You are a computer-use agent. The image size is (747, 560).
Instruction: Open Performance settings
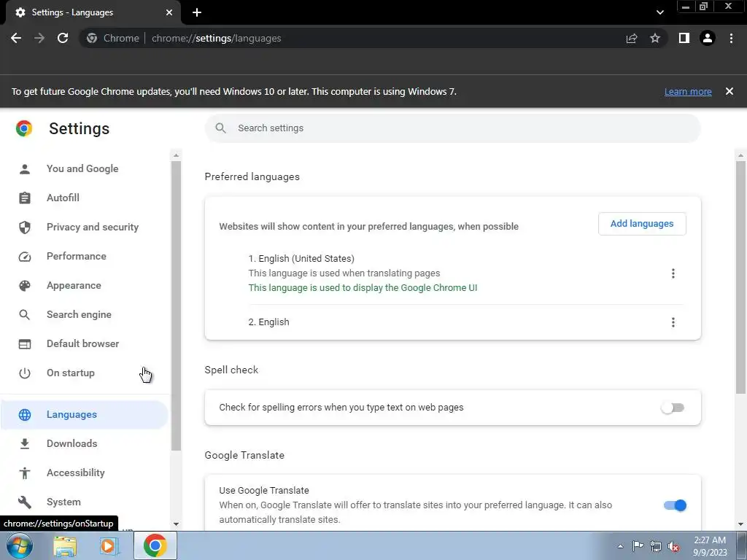pyautogui.click(x=85, y=256)
